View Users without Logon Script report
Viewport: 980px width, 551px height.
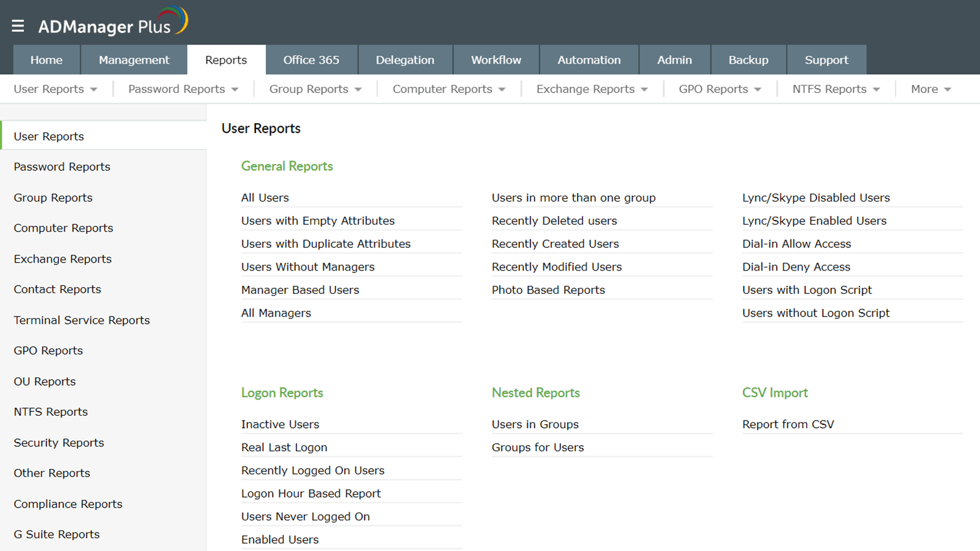coord(816,313)
